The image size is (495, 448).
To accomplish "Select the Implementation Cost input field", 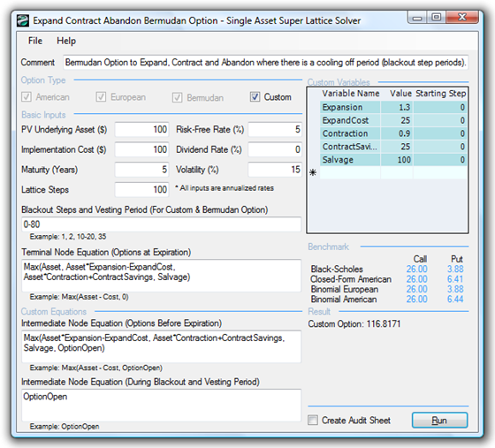I will click(141, 149).
